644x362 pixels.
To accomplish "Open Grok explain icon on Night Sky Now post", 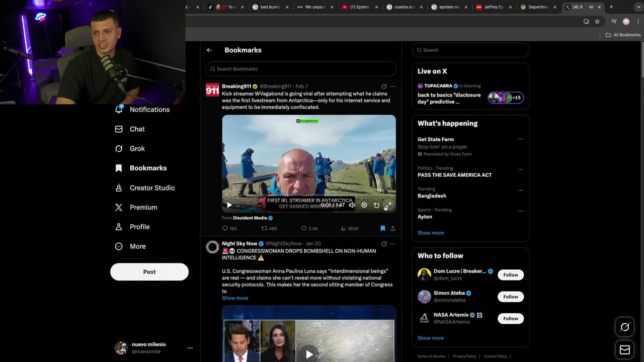I will 384,244.
